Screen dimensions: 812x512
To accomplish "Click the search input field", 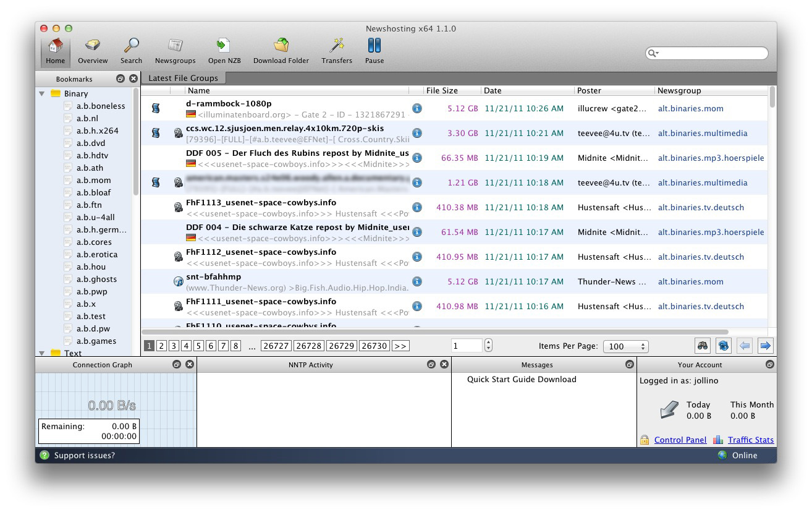I will pos(711,53).
